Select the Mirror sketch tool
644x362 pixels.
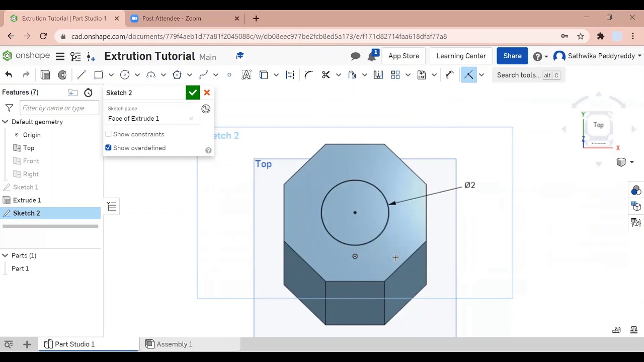[378, 75]
